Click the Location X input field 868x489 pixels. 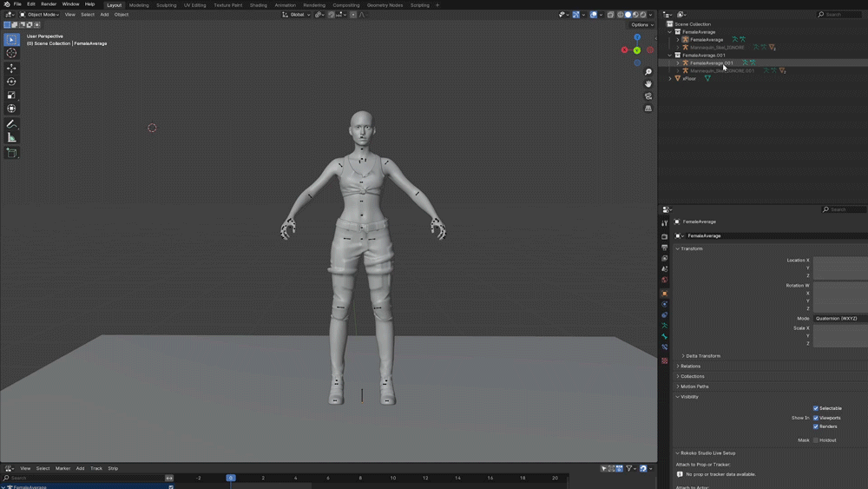click(839, 260)
